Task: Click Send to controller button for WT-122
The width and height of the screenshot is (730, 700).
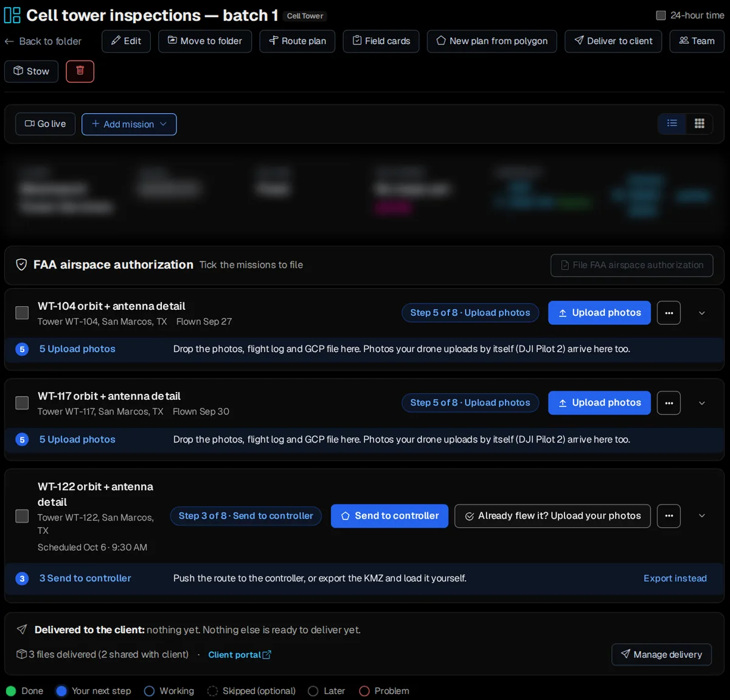Action: 389,516
